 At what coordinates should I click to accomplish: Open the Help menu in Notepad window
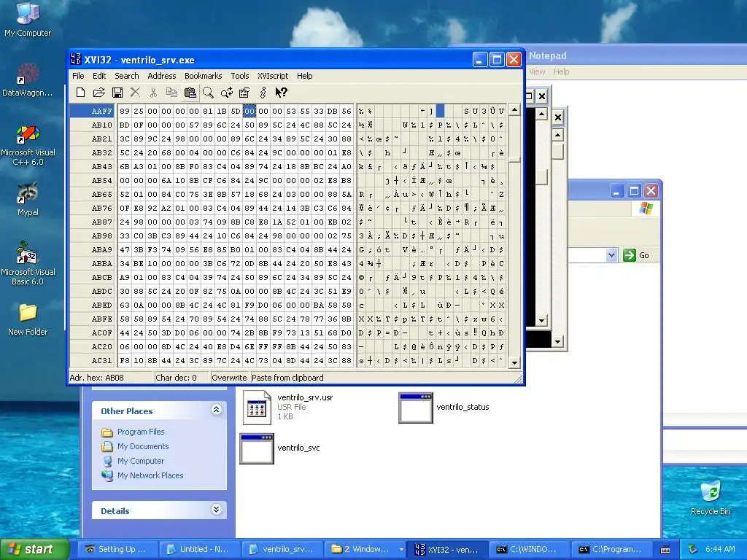point(561,71)
